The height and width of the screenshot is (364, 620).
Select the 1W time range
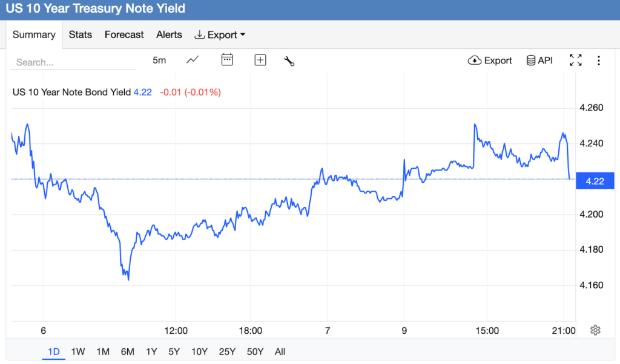(77, 351)
